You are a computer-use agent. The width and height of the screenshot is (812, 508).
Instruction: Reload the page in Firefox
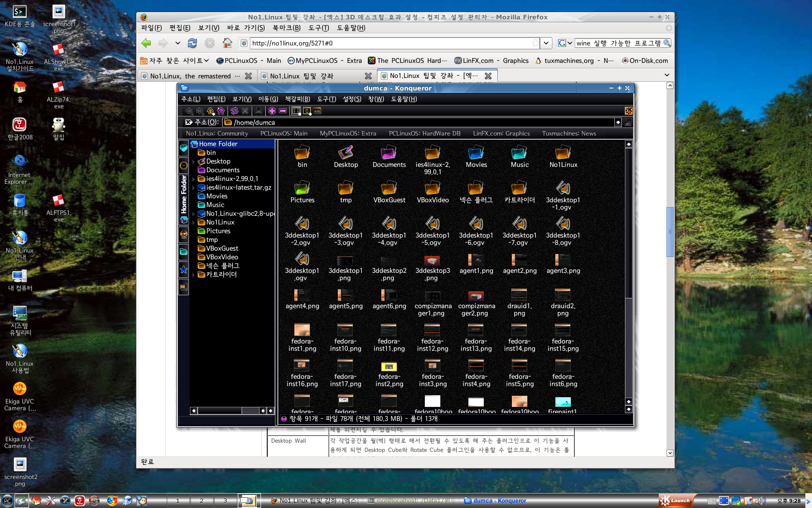click(x=192, y=43)
